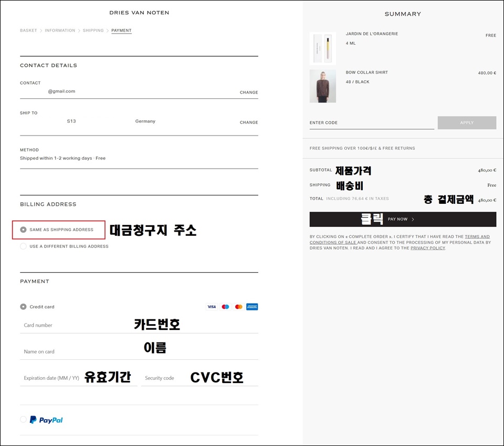Click the American Express card icon
Image resolution: width=504 pixels, height=446 pixels.
[252, 307]
